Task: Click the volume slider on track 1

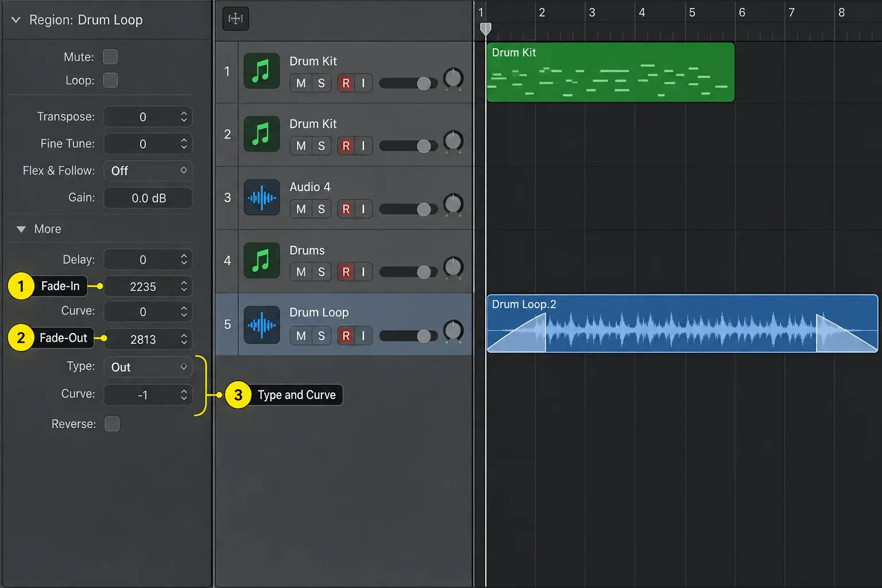Action: 408,83
